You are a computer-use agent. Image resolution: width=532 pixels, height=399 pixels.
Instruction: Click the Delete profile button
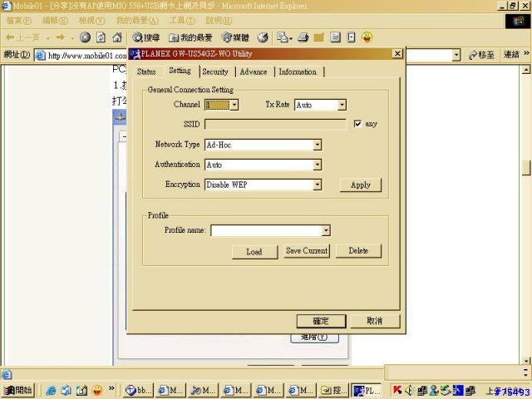coord(358,251)
